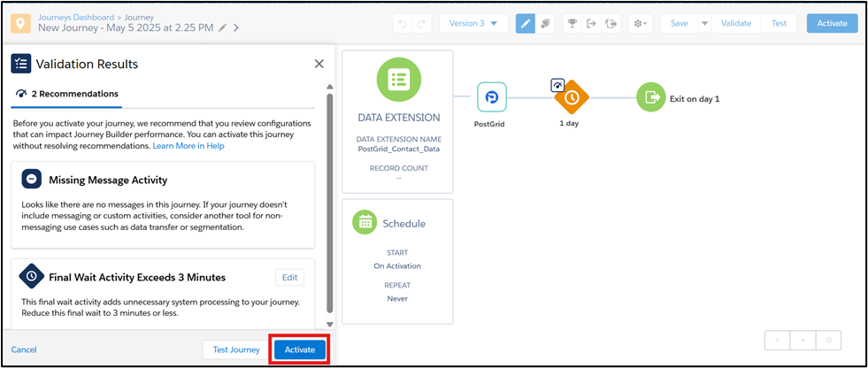
Task: Open the trophy goal icon
Action: pos(573,24)
